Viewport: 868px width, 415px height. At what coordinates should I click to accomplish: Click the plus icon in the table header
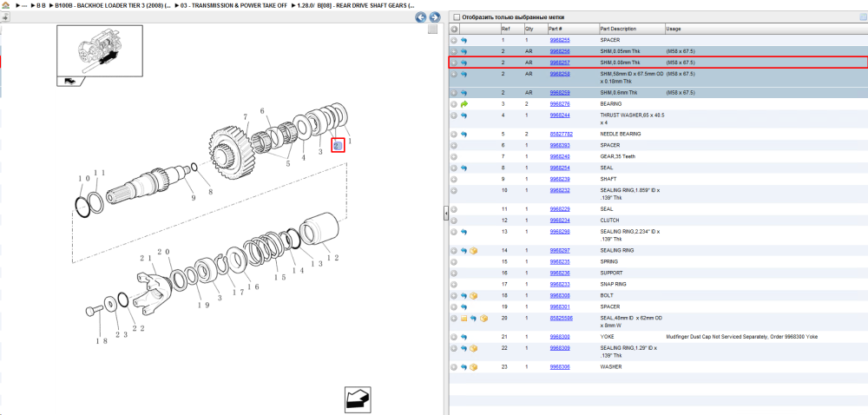454,29
